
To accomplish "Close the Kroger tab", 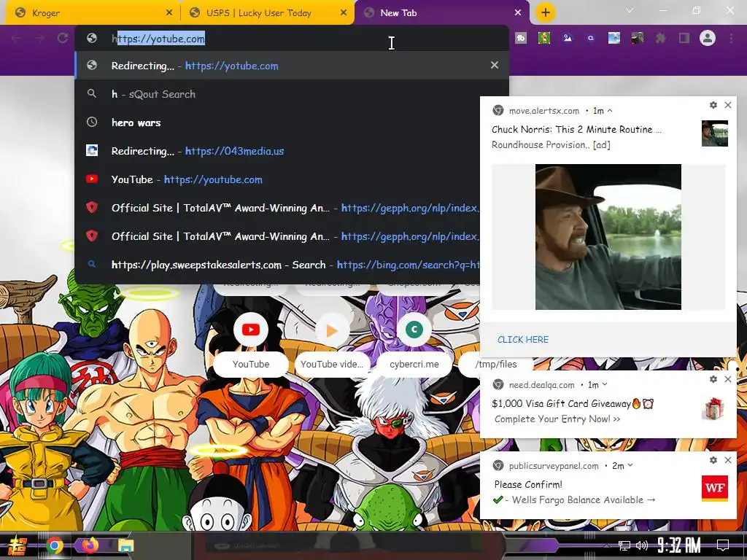I will (169, 13).
